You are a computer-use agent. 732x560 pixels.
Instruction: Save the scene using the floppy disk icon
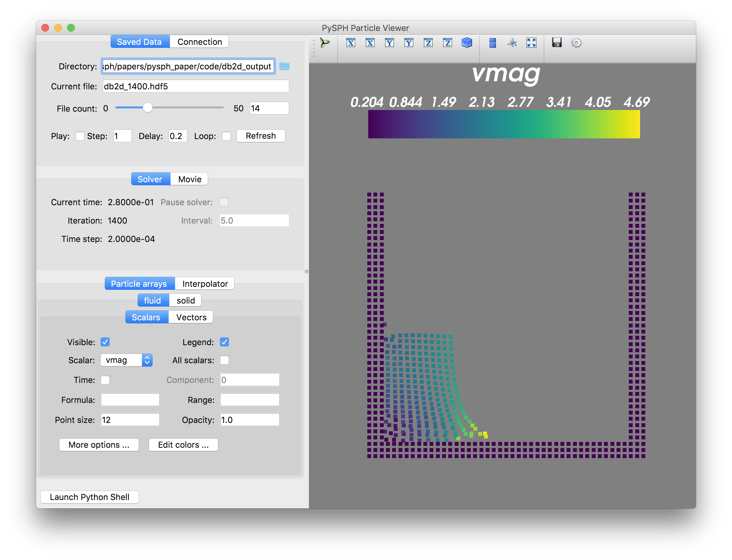557,43
